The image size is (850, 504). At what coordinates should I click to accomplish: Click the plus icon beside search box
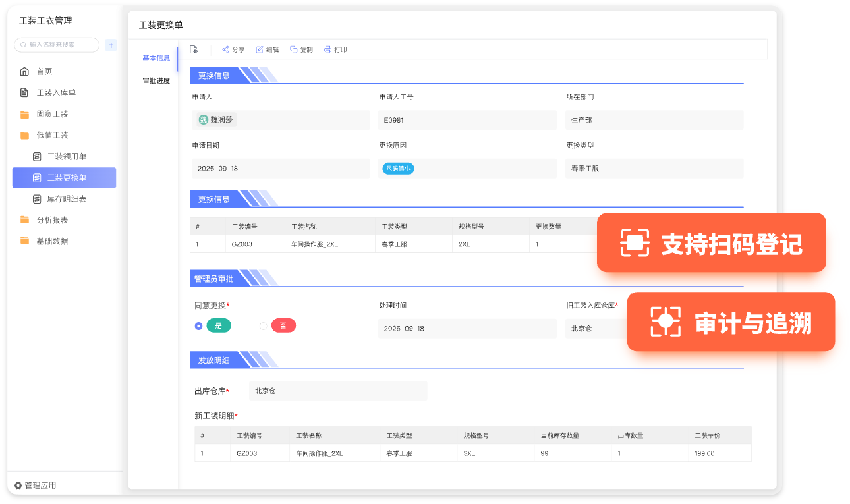click(x=111, y=45)
